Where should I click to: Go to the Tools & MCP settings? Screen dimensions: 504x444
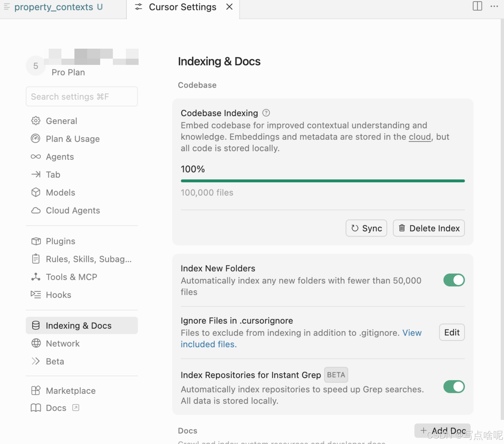(x=71, y=277)
